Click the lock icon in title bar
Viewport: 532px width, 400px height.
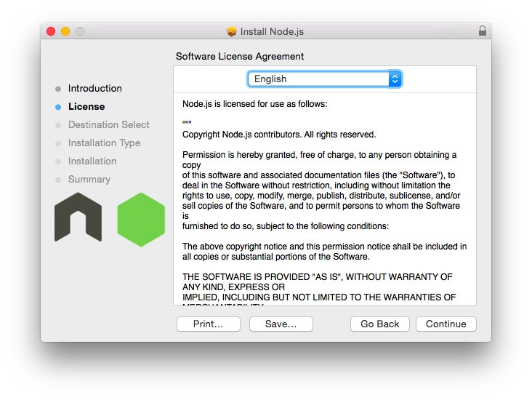[x=482, y=31]
